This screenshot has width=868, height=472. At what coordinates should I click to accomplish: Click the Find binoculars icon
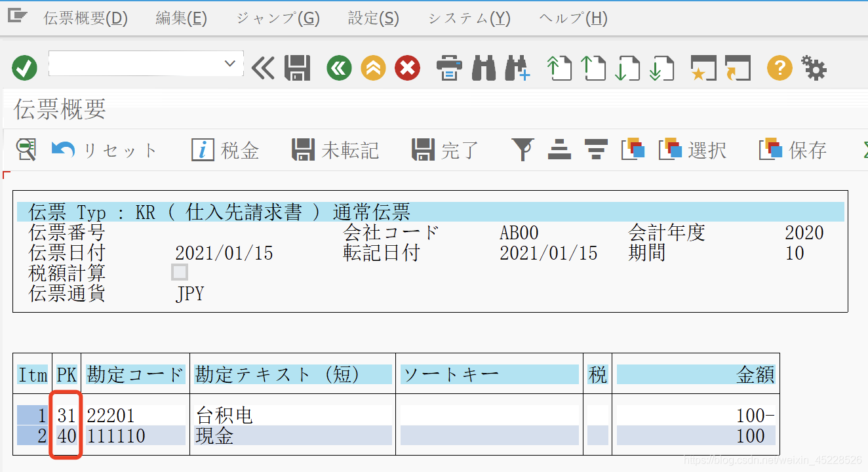(484, 68)
